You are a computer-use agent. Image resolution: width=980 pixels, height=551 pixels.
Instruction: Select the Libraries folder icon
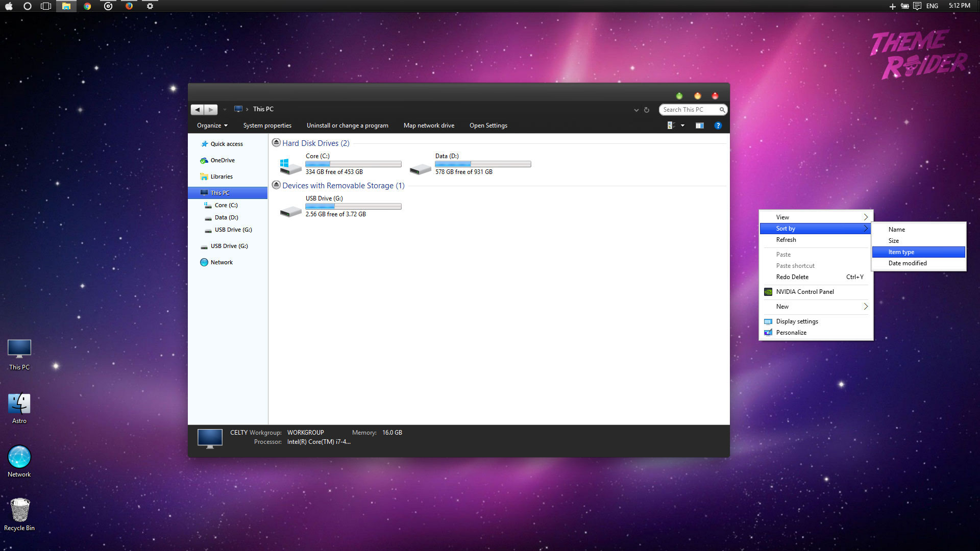click(x=204, y=176)
